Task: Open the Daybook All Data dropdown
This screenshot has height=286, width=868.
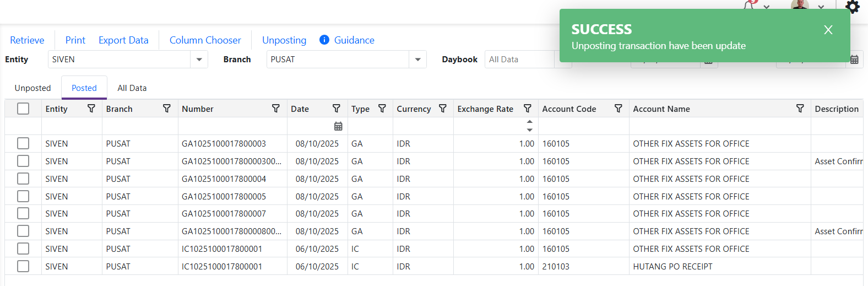Action: pos(563,60)
